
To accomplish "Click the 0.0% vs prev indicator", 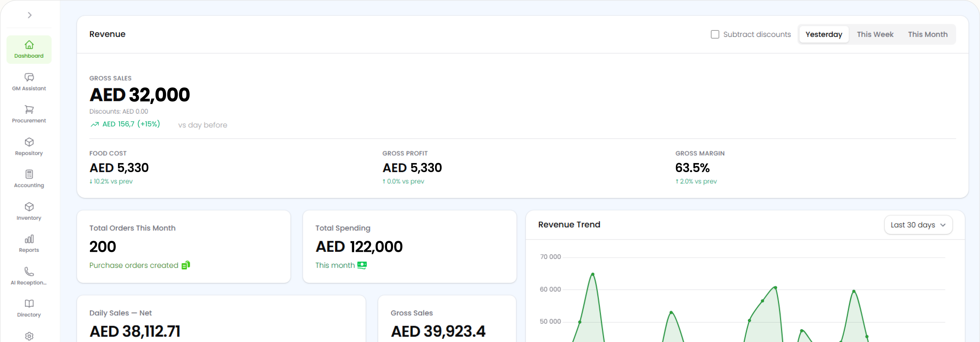I will tap(403, 182).
